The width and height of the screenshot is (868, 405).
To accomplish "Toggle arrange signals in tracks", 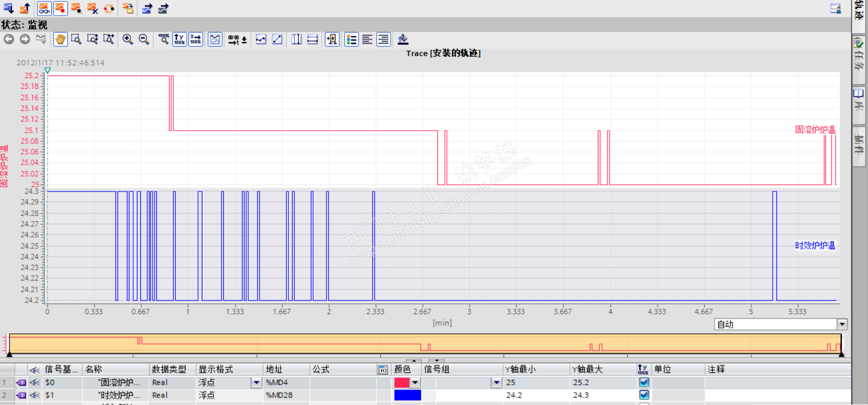I will pyautogui.click(x=215, y=39).
